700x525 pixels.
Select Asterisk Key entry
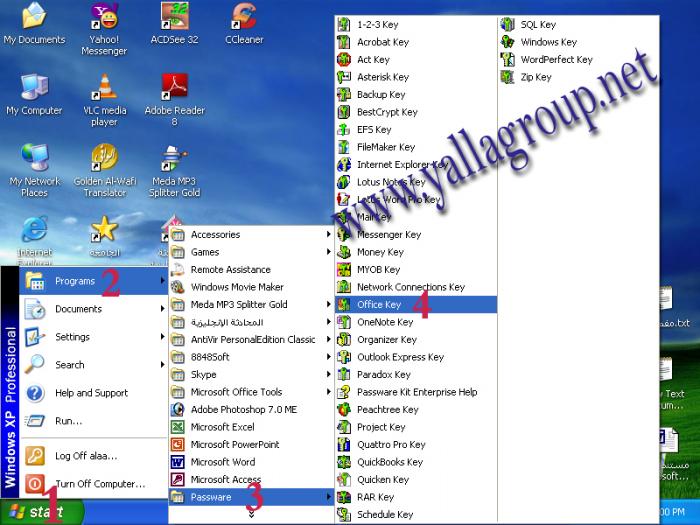(416, 77)
